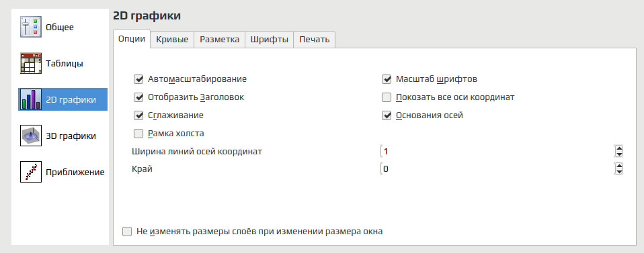
Task: Click the highlighted 2D графики label
Action: click(71, 99)
